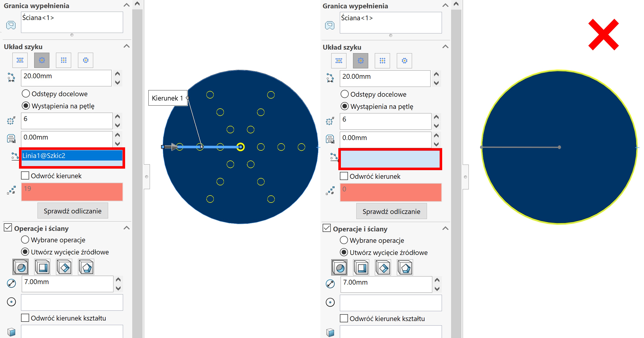Choose square cut shape in left panel

(x=43, y=267)
